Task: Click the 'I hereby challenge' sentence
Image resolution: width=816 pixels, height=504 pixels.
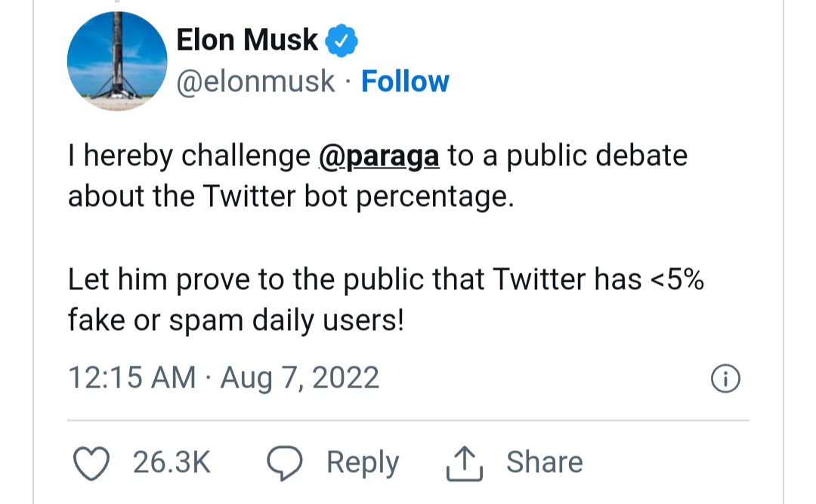Action: (x=189, y=156)
